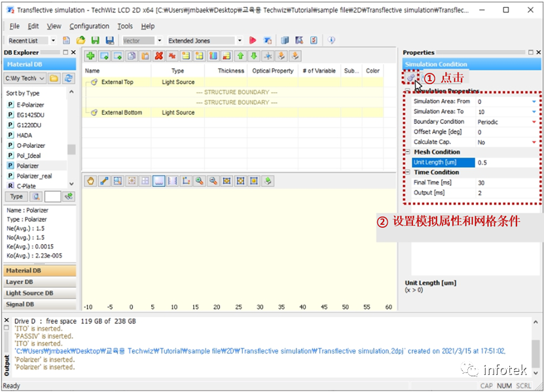Click the Material DB tab at bottom

39,270
